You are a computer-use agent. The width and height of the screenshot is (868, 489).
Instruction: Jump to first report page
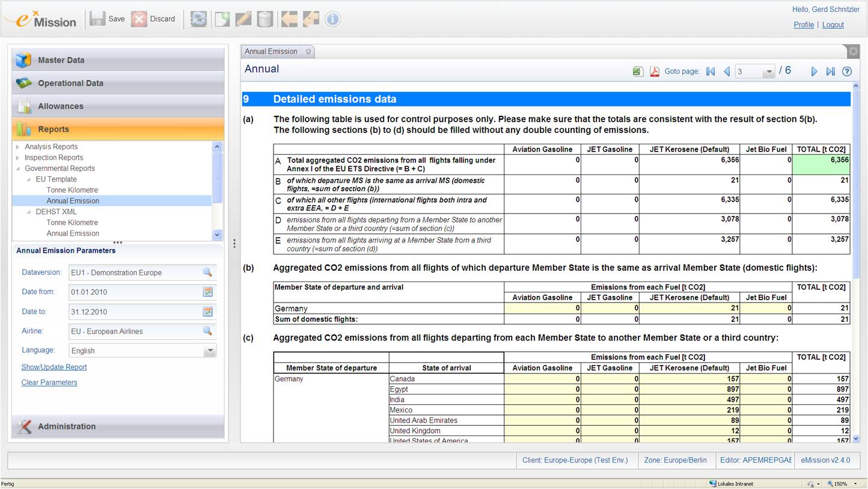[x=711, y=72]
